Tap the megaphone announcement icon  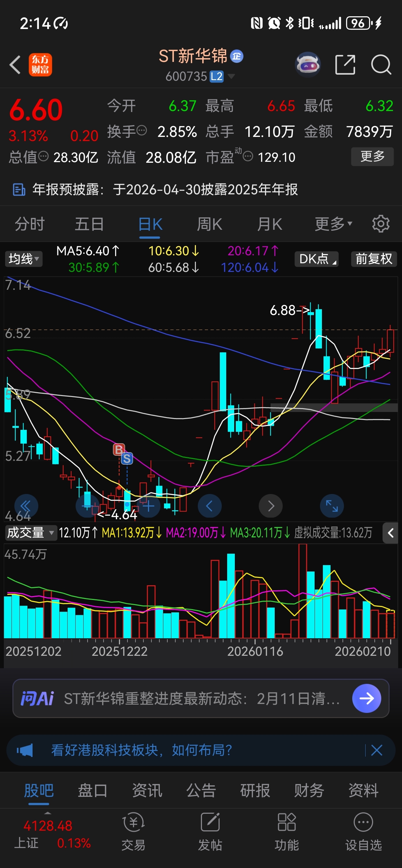point(25,750)
